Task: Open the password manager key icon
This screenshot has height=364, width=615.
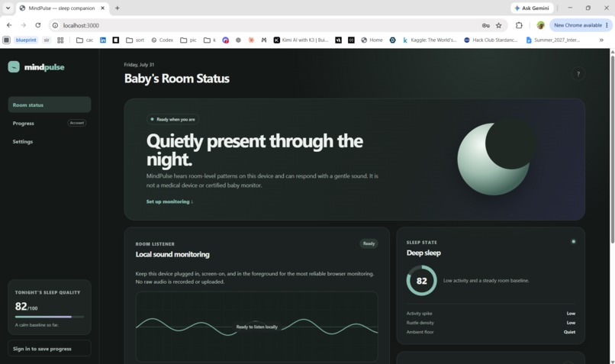Action: coord(485,25)
